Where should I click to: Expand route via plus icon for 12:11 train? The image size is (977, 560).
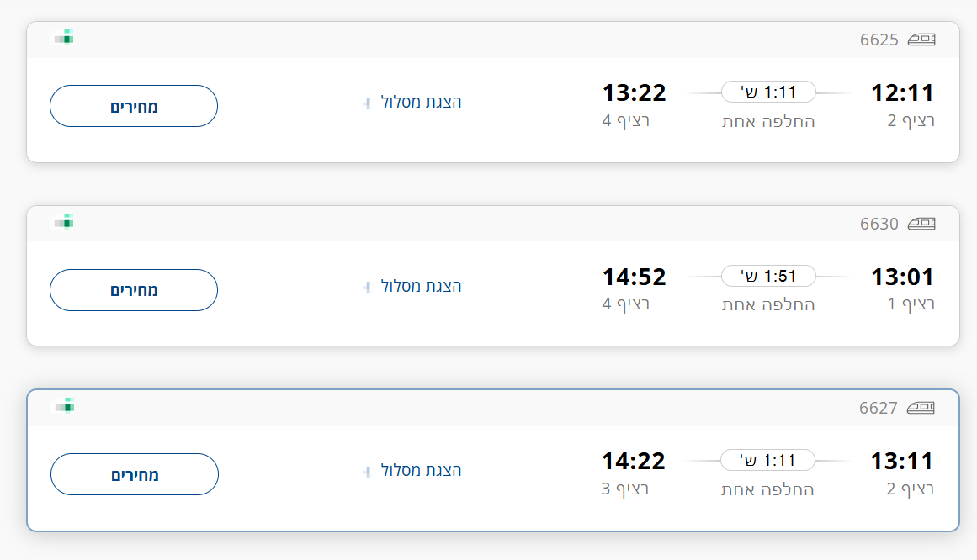[x=366, y=103]
